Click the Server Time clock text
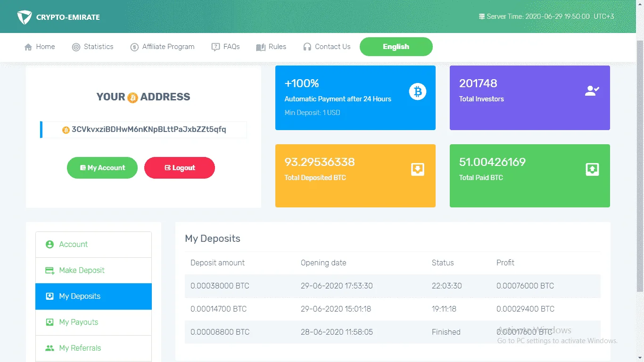Viewport: 644px width, 362px height. click(x=550, y=16)
